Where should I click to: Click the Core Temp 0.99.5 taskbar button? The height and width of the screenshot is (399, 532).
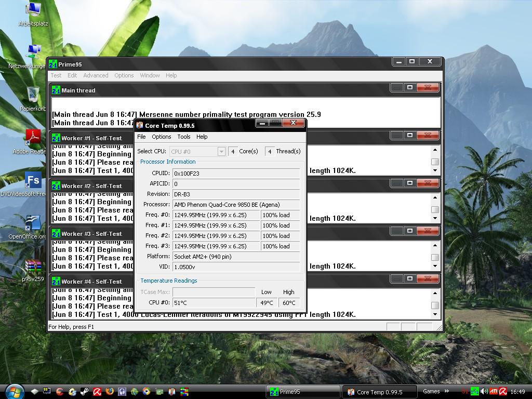tap(379, 392)
